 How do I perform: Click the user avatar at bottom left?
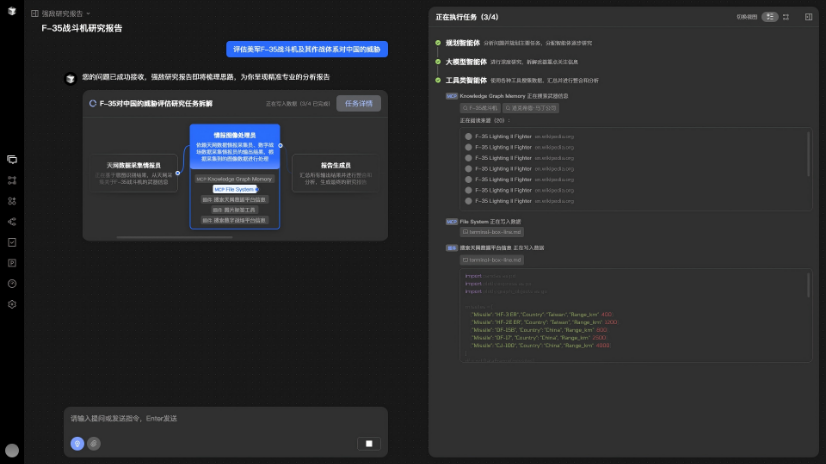tap(12, 451)
